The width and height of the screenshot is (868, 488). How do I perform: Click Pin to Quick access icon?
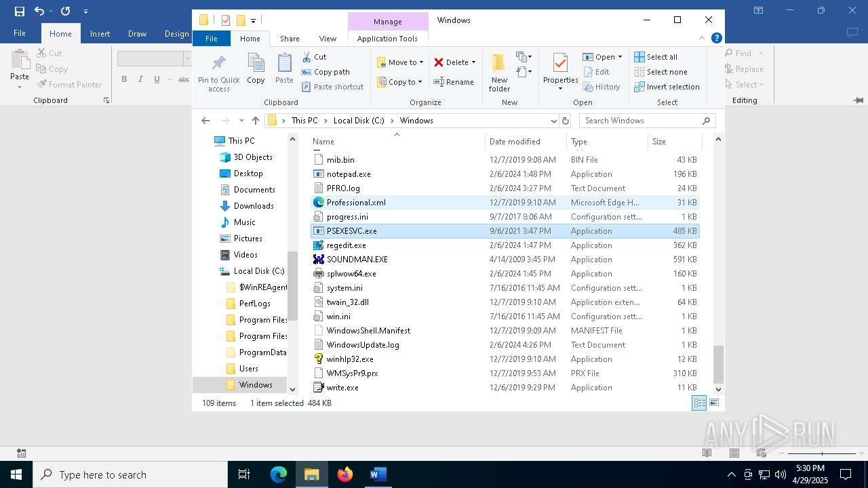(x=218, y=64)
